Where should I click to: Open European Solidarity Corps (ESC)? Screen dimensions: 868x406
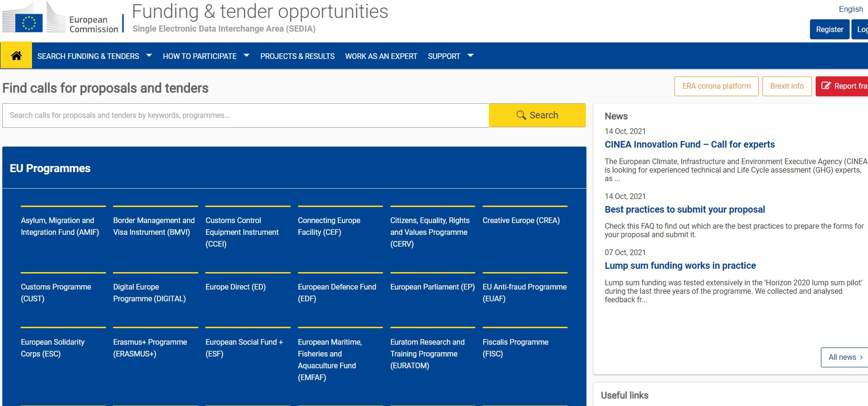click(x=53, y=348)
